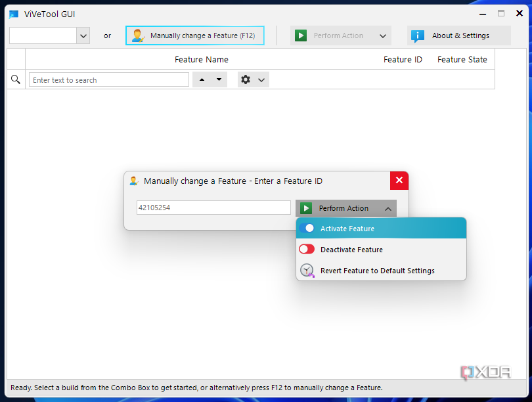
Task: Choose Revert Feature to Default Settings
Action: tap(381, 271)
